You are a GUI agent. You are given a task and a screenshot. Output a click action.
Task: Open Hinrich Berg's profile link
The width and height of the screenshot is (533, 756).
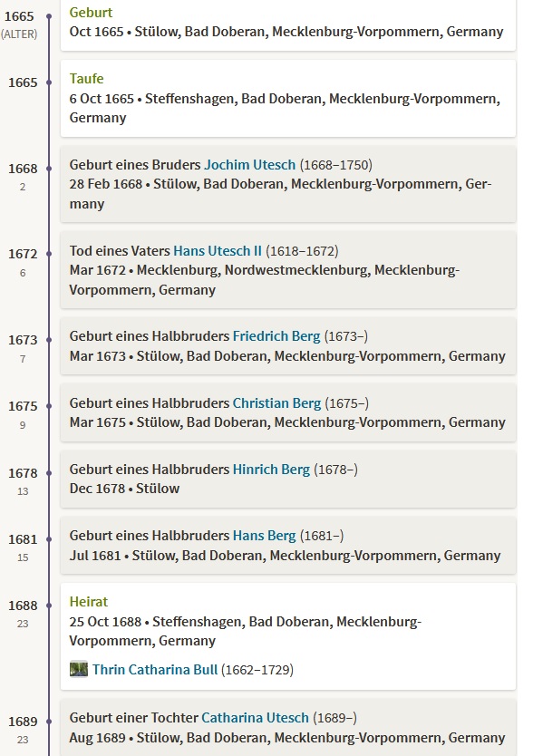point(271,470)
